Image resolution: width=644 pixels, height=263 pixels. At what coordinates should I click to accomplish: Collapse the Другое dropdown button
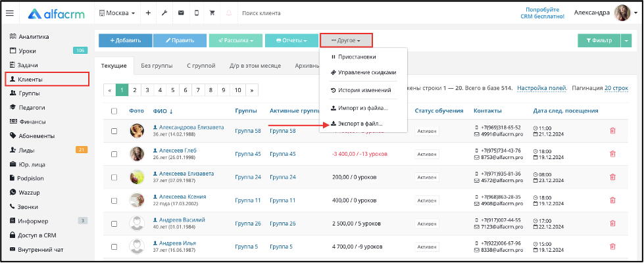click(346, 41)
